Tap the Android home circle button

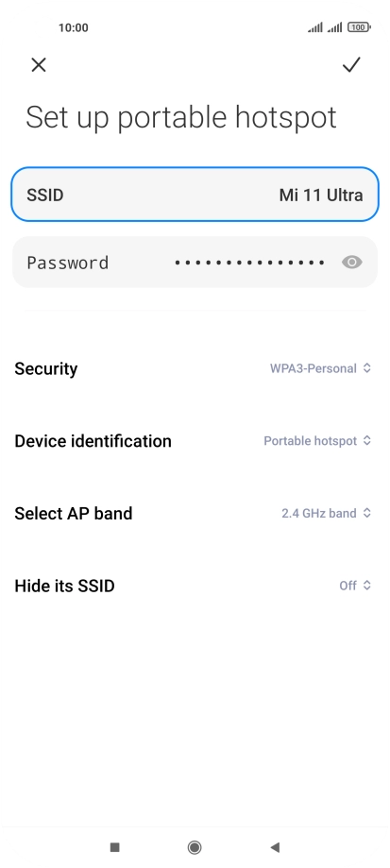[195, 847]
